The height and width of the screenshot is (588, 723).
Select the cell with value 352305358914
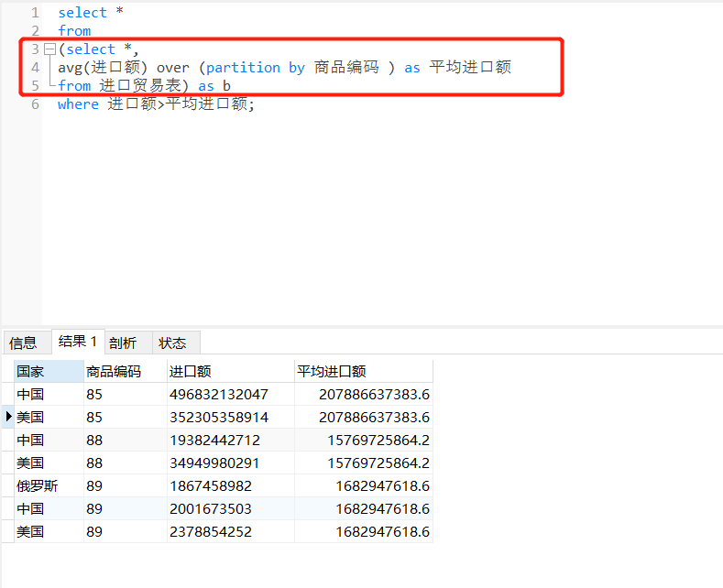tap(231, 418)
